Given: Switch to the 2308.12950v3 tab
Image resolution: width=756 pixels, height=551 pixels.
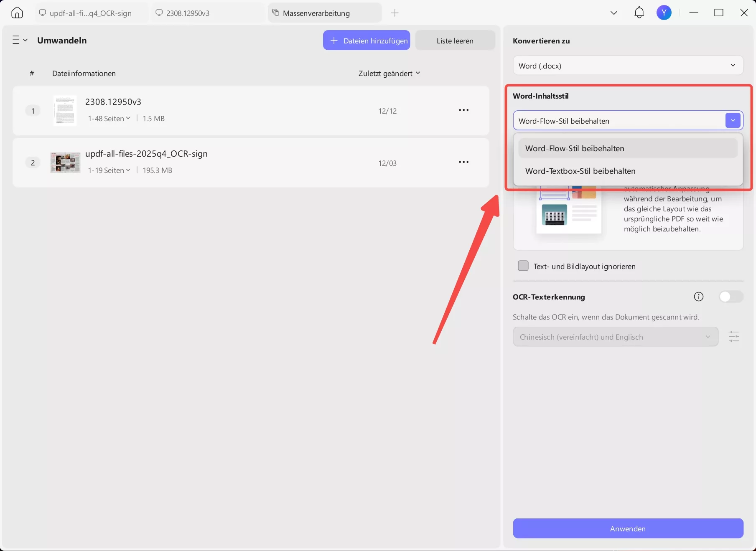Looking at the screenshot, I should [x=188, y=13].
